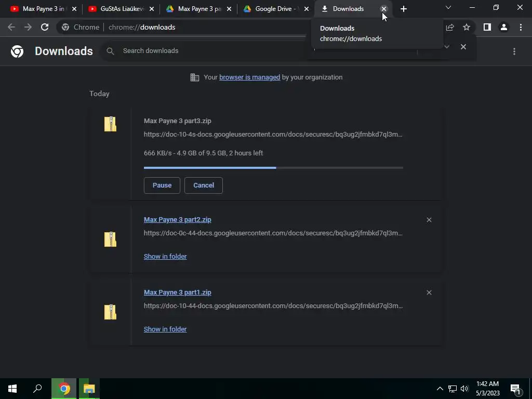Go back with the back arrow

[x=11, y=27]
